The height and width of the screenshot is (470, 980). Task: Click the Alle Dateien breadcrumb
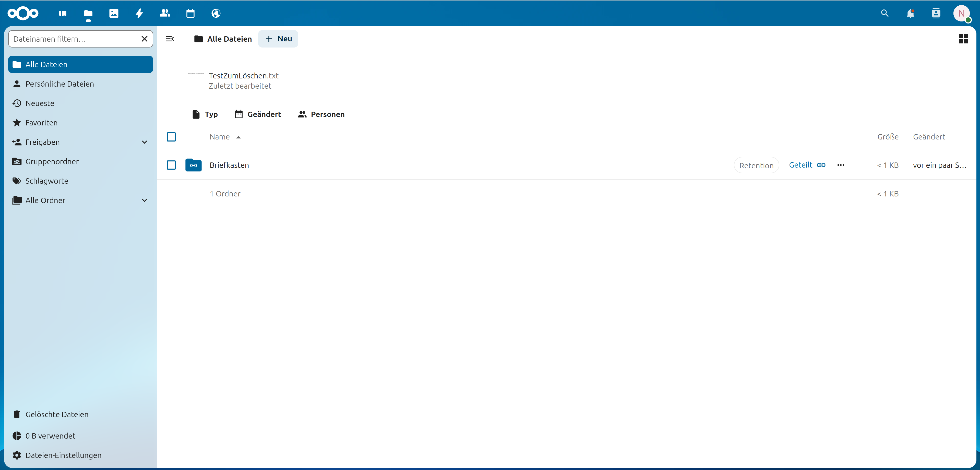pos(223,39)
